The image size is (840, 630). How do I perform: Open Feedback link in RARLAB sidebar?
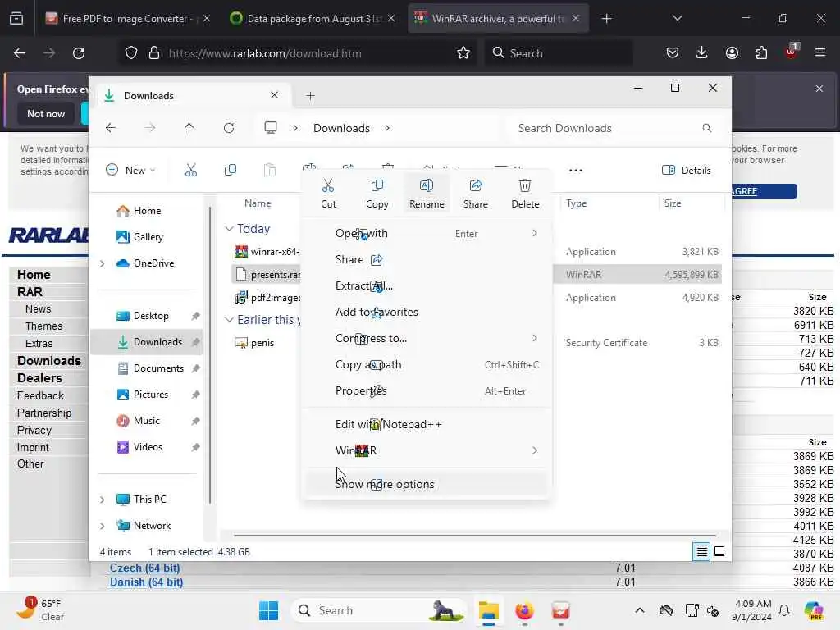tap(40, 395)
